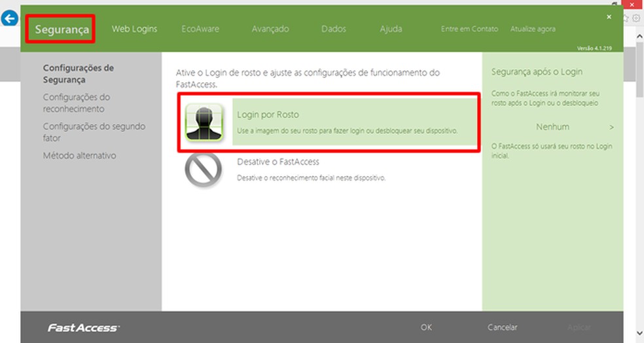Click the scroll up arrow in browser

[x=640, y=36]
